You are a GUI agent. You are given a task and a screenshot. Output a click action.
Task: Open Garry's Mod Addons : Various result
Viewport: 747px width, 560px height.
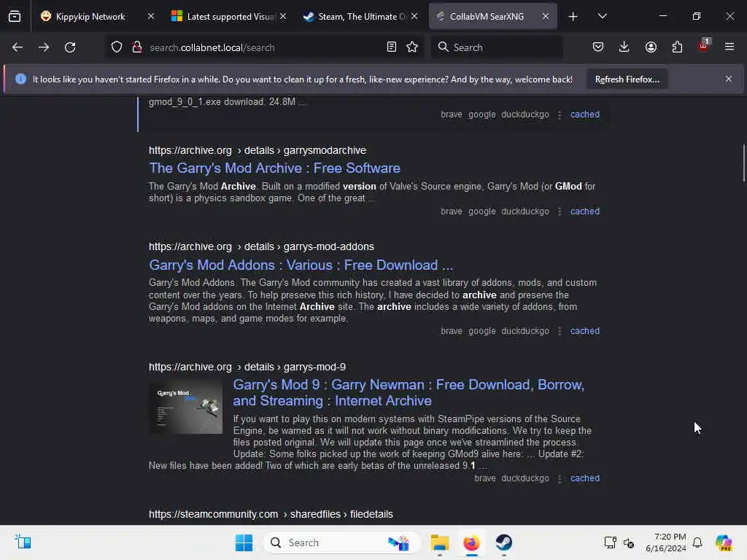pos(301,265)
